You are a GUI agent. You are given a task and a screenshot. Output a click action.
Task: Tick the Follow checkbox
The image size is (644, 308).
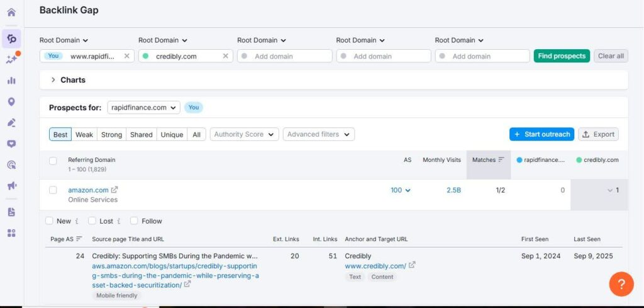134,221
